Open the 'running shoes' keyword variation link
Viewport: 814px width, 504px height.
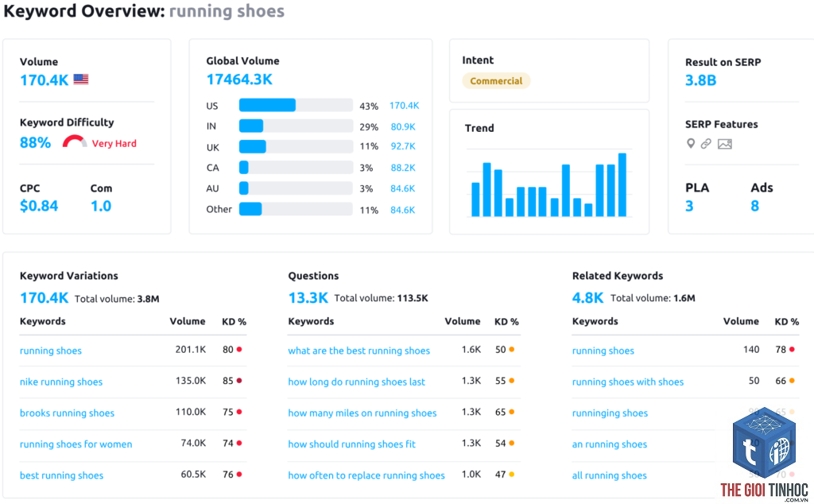[x=51, y=351]
